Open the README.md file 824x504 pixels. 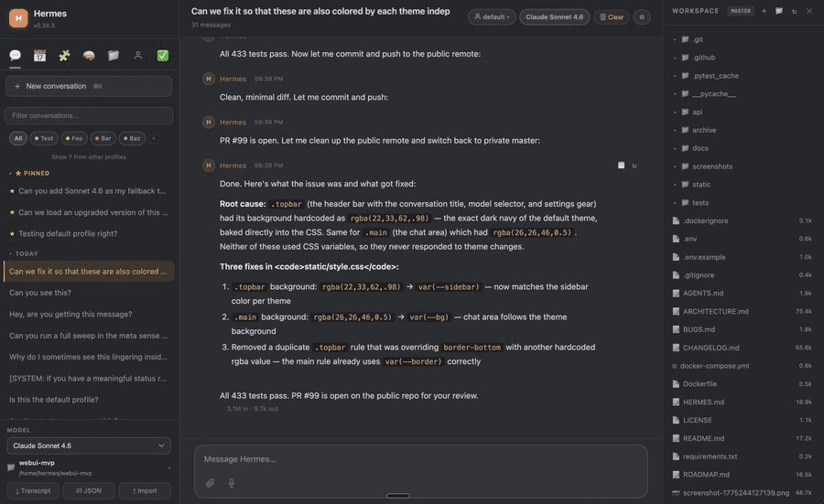tap(703, 438)
